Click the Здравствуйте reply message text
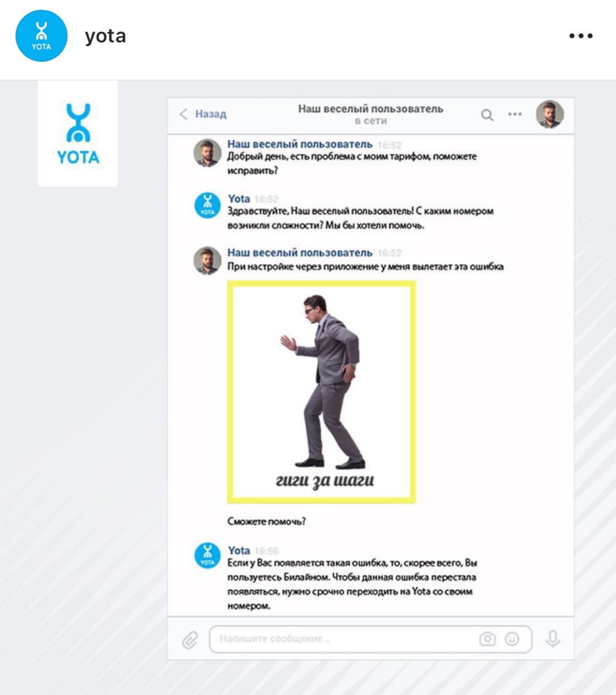Screen dimensions: 616x695 coord(360,218)
